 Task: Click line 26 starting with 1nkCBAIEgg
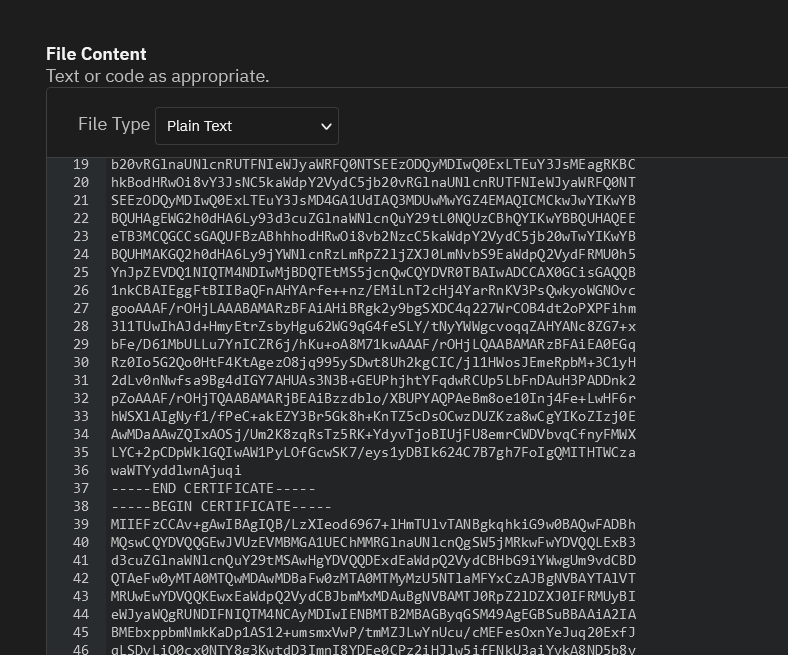pyautogui.click(x=373, y=290)
